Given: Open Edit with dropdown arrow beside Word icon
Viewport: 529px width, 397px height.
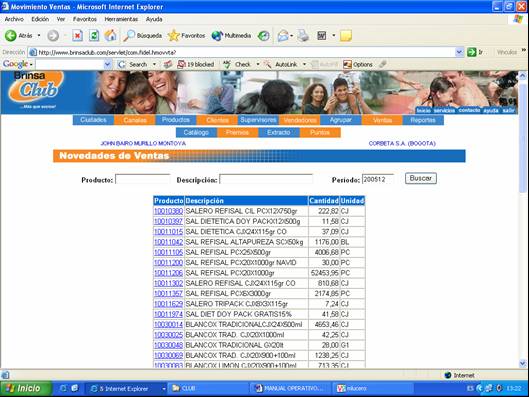Looking at the screenshot, I should [333, 35].
